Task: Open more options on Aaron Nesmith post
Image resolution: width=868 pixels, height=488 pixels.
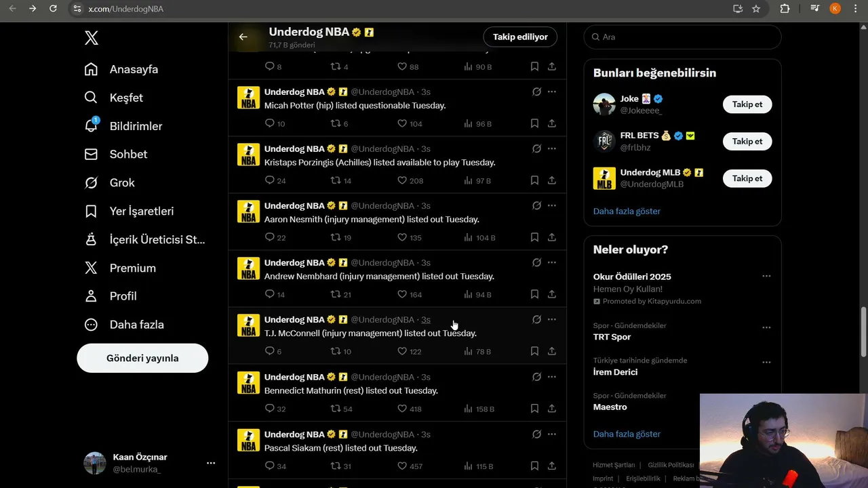Action: pyautogui.click(x=552, y=205)
